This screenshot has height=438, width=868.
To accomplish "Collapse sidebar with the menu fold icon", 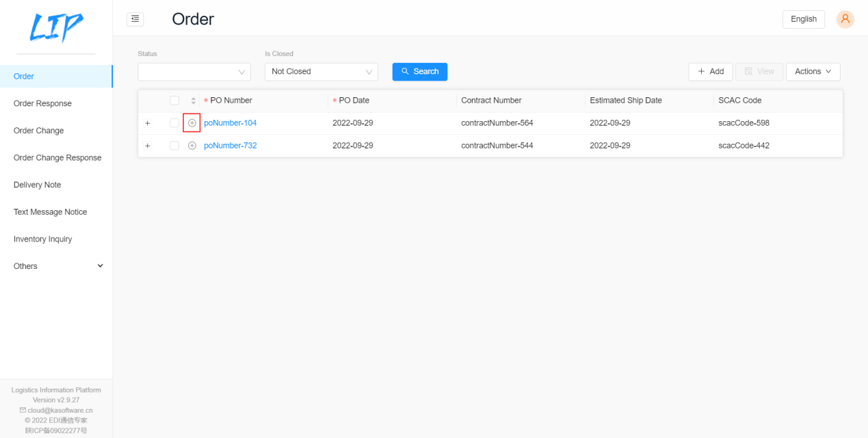I will coord(135,19).
